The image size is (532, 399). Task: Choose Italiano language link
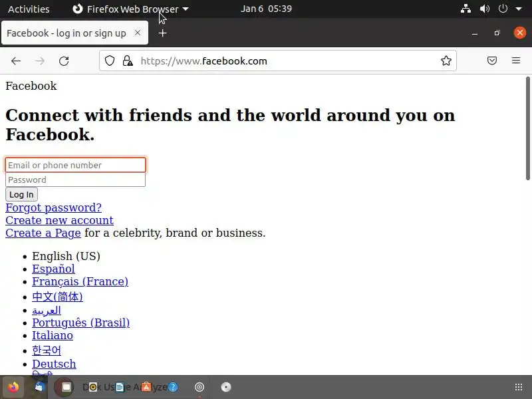coord(53,335)
